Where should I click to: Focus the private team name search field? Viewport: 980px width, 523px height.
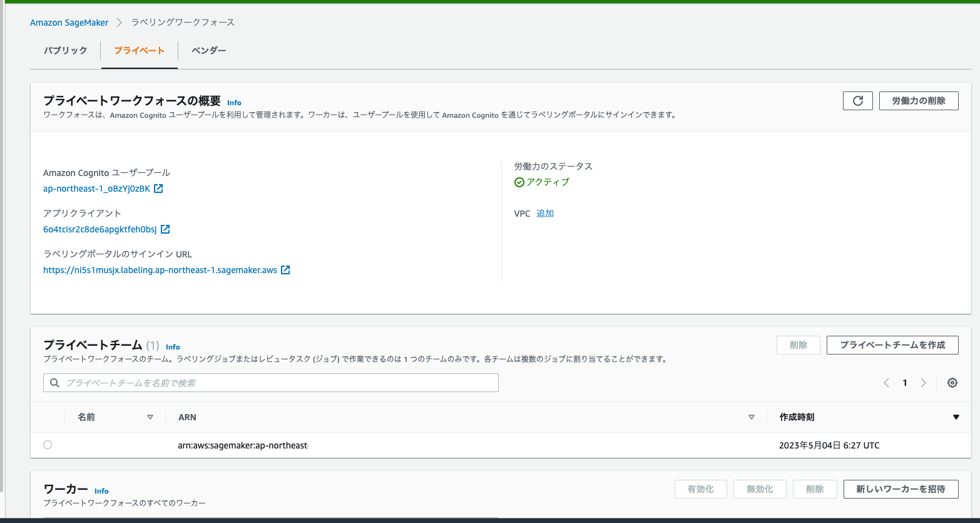pyautogui.click(x=271, y=383)
